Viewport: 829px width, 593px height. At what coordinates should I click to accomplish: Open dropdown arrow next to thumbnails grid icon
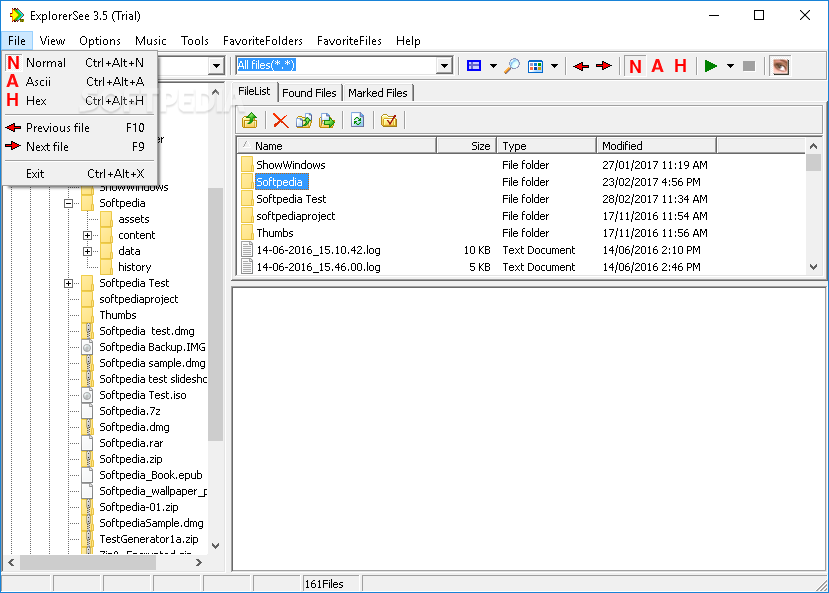tap(554, 66)
